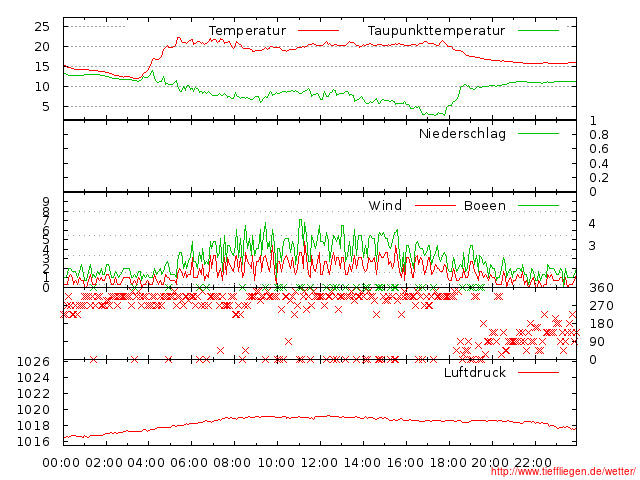
Task: Click the 90 wind direction axis value
Action: pos(597,342)
